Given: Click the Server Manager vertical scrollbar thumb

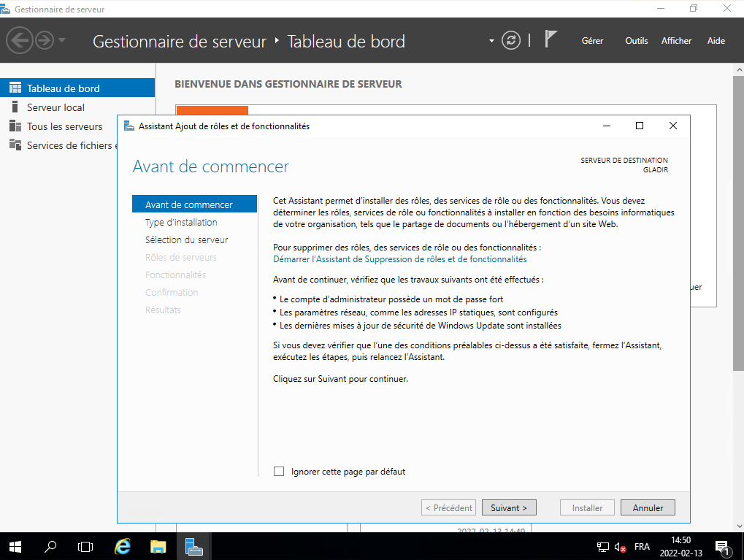Looking at the screenshot, I should click(738, 223).
